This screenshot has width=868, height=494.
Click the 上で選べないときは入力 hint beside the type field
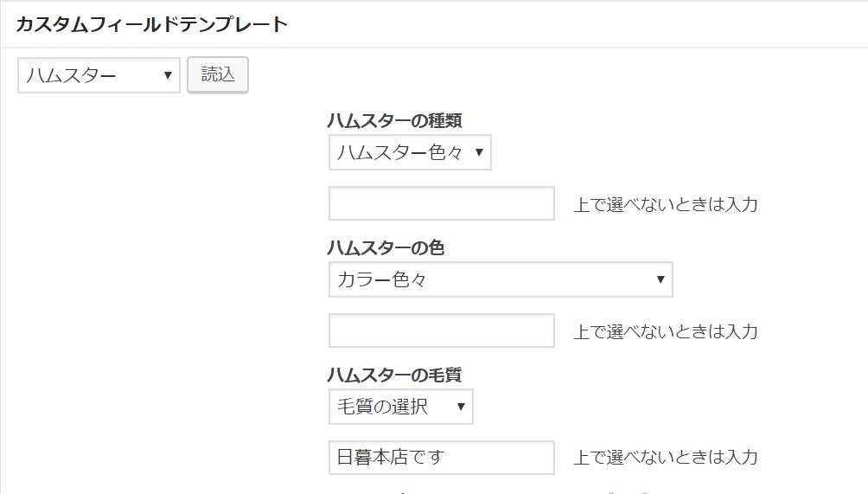pyautogui.click(x=666, y=205)
